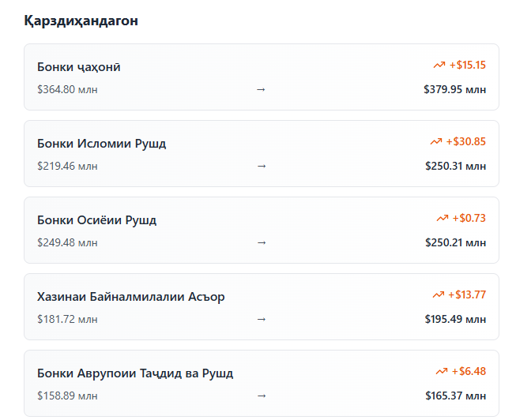Click the $219.46 млн starting amount
The width and height of the screenshot is (516, 420).
click(67, 166)
